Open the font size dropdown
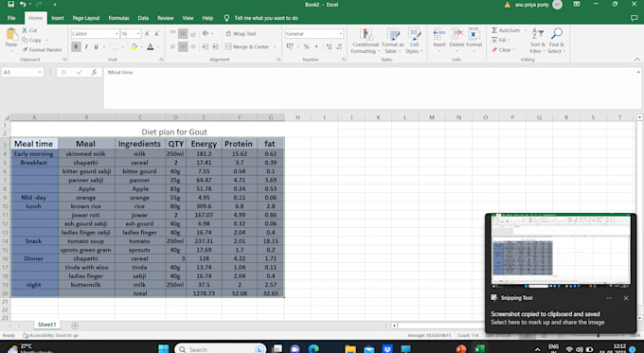Screen dimensions: 644x353 [138, 34]
